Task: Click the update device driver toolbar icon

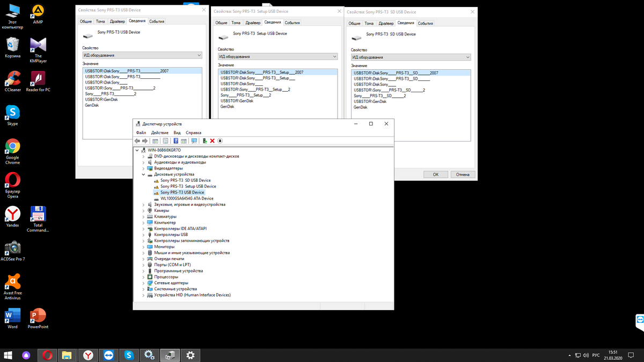Action: [205, 141]
